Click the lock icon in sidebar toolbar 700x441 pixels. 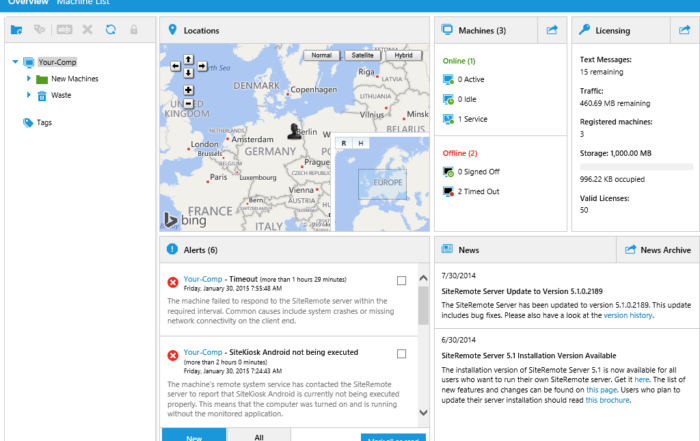pyautogui.click(x=133, y=30)
